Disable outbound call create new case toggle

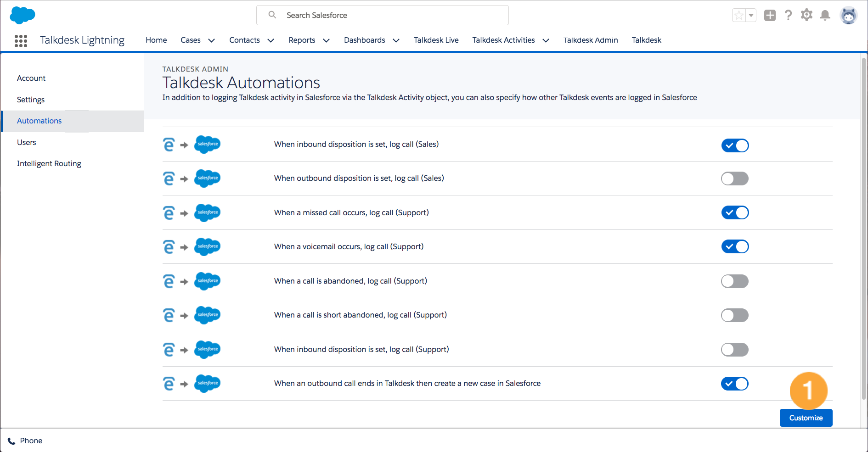click(735, 384)
